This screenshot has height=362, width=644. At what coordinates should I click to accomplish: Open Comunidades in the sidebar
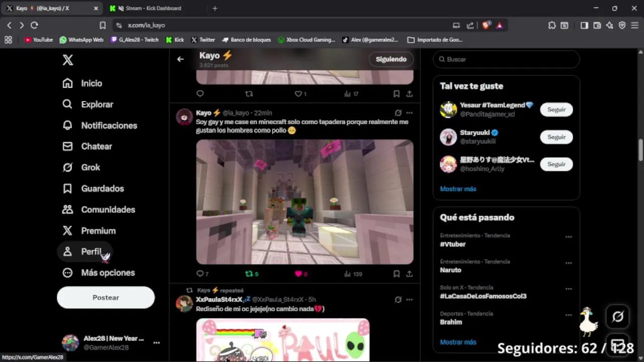tap(99, 210)
